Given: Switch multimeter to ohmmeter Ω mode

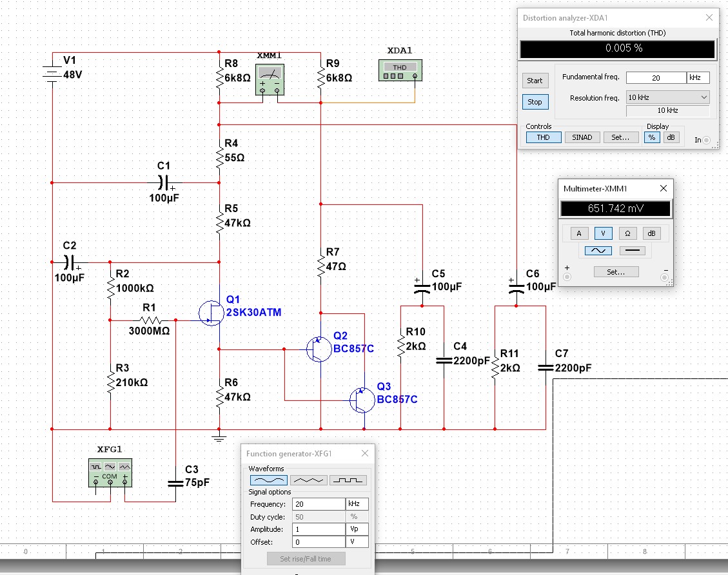Looking at the screenshot, I should pos(629,233).
